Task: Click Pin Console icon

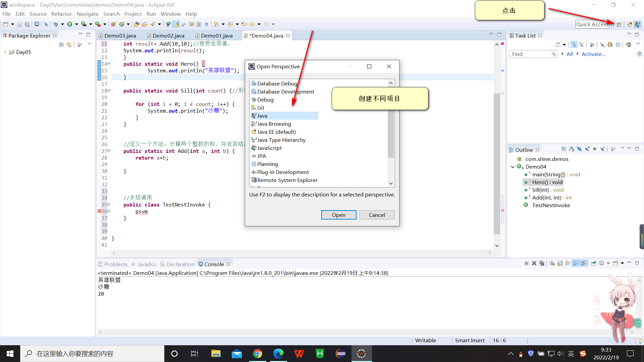Action: [x=593, y=263]
